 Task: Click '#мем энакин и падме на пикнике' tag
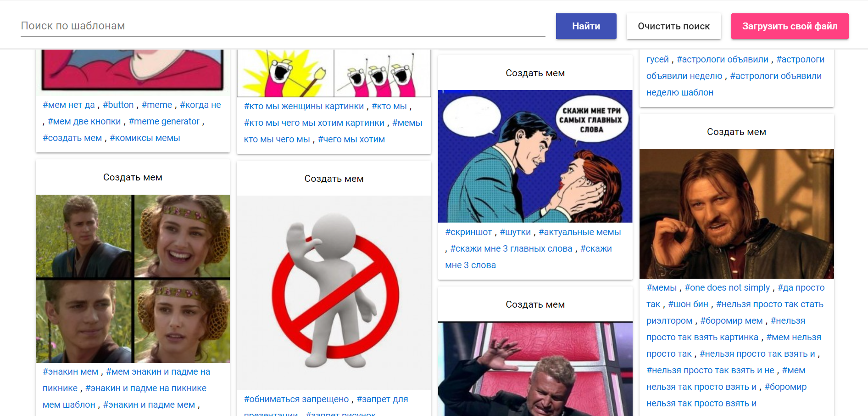[127, 380]
